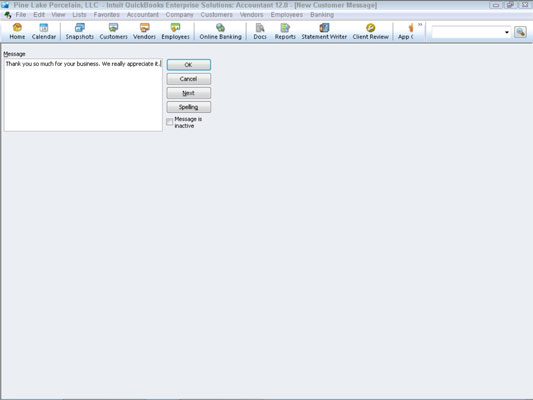Viewport: 533px width, 400px height.
Task: Open the Employees center icon
Action: point(175,32)
